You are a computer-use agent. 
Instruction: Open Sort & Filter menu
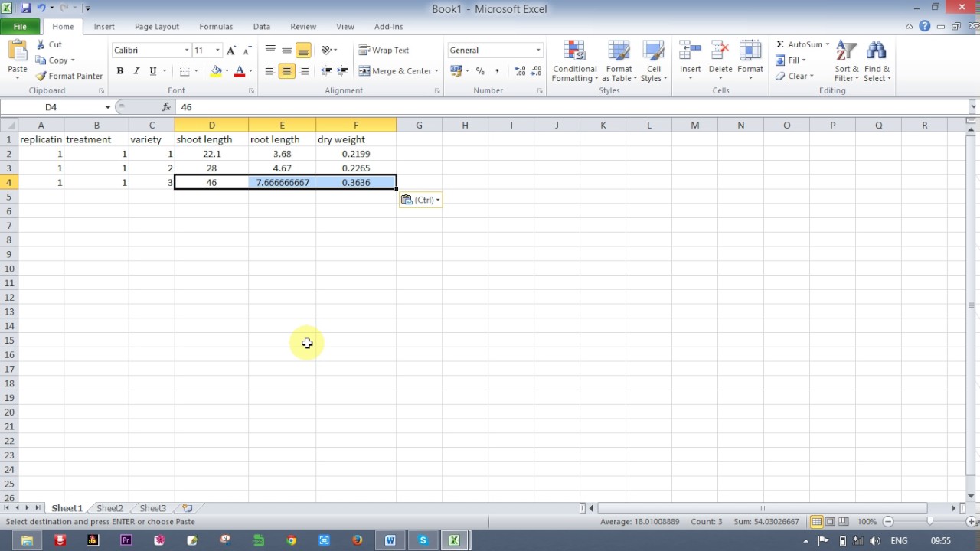tap(847, 61)
